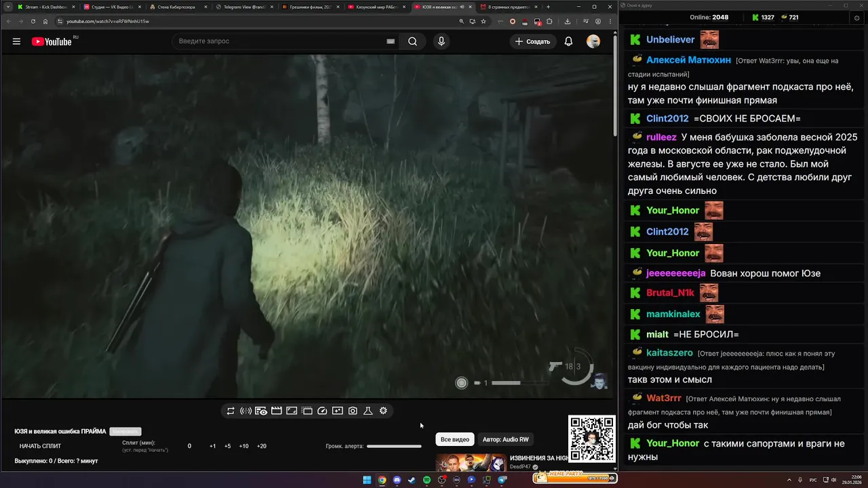Open the playback speed gauge icon
The height and width of the screenshot is (488, 868).
(x=322, y=411)
